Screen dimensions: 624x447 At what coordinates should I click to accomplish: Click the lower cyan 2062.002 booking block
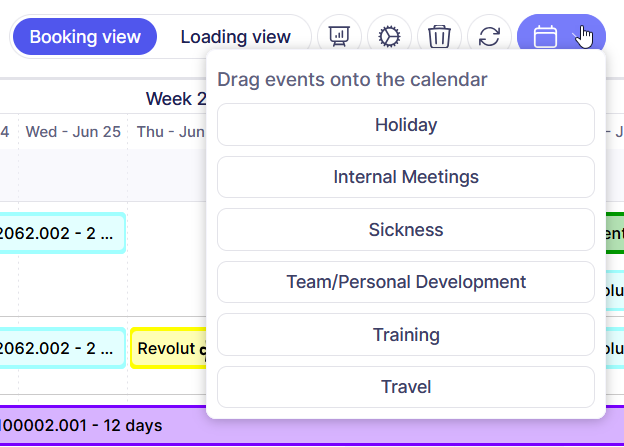point(62,349)
